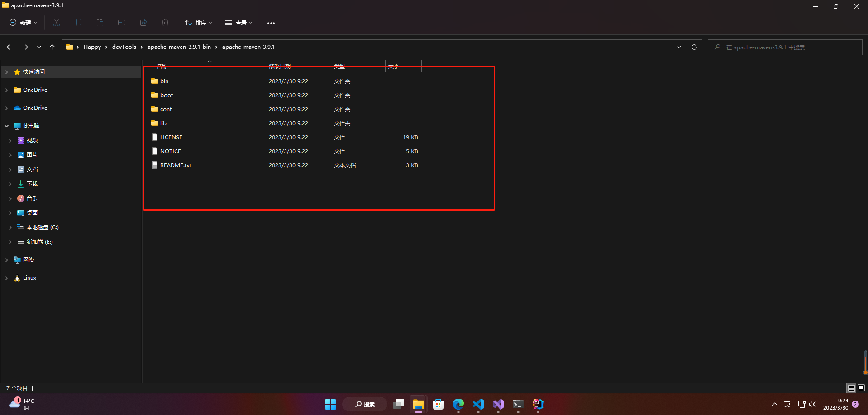Expand the Network tree node
Image resolution: width=868 pixels, height=415 pixels.
[7, 260]
